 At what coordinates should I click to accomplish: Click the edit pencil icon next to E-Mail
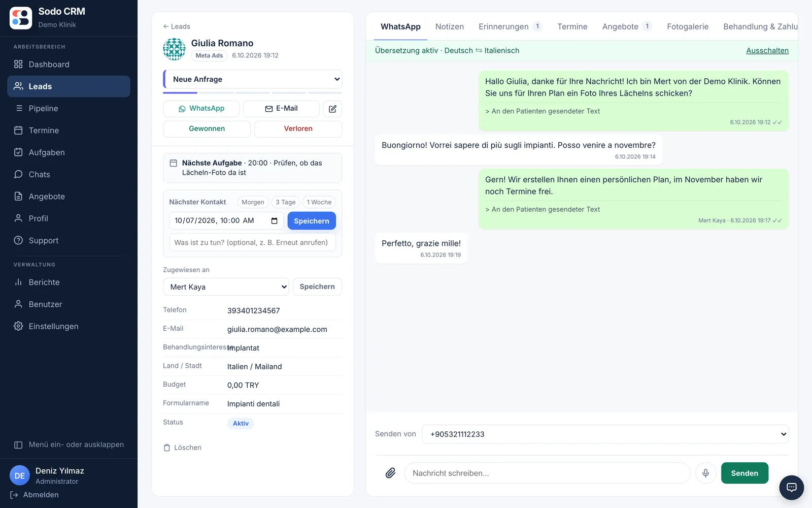332,109
